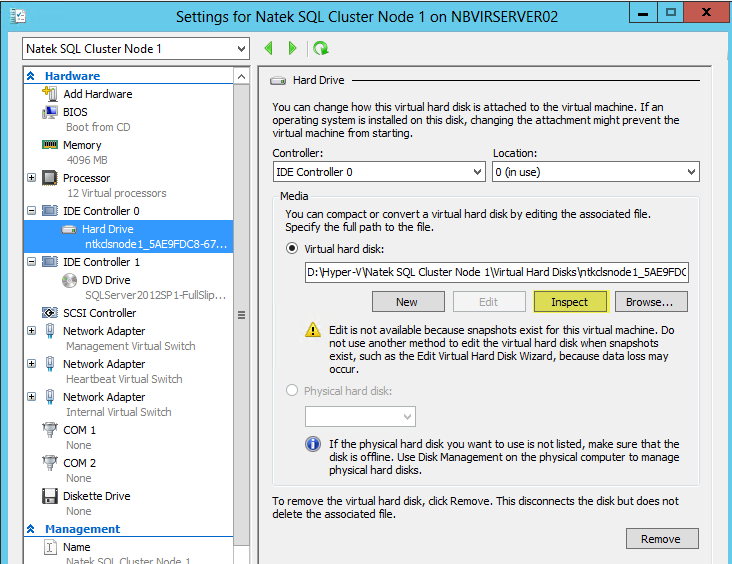Viewport: 732px width, 564px height.
Task: Click the disabled Edit button
Action: 489,302
